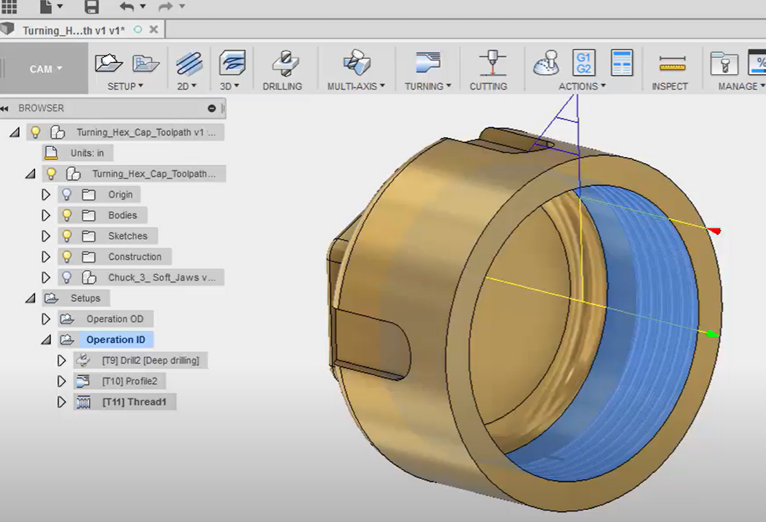
Task: Open the 3D dropdown menu
Action: coord(230,86)
